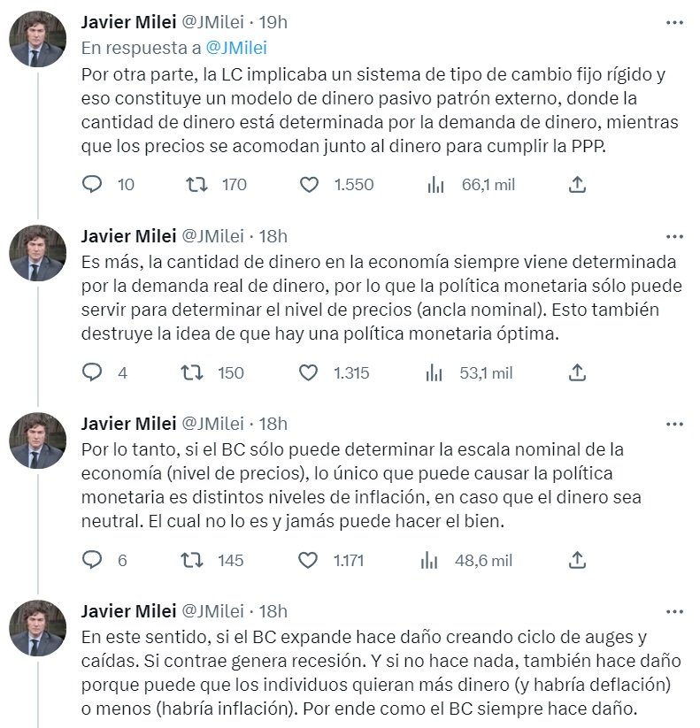The width and height of the screenshot is (700, 728).
Task: Open Javier Milei's avatar on the first tweet
Action: [38, 39]
